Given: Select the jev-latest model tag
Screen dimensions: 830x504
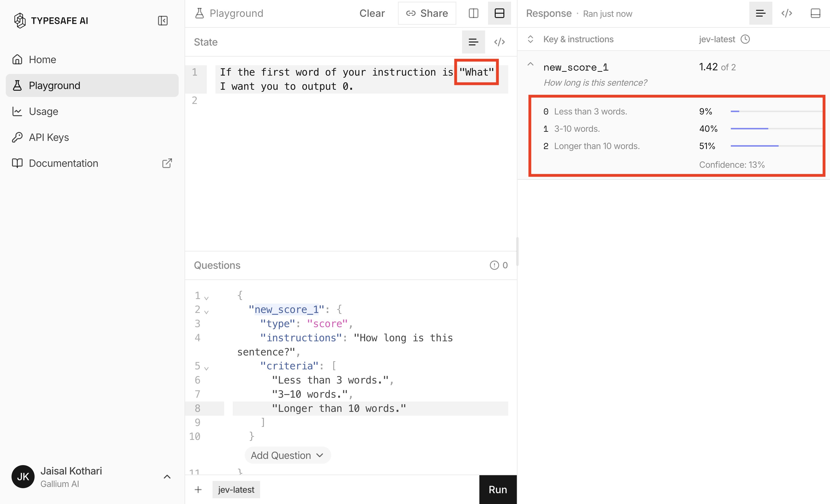Looking at the screenshot, I should (x=236, y=490).
